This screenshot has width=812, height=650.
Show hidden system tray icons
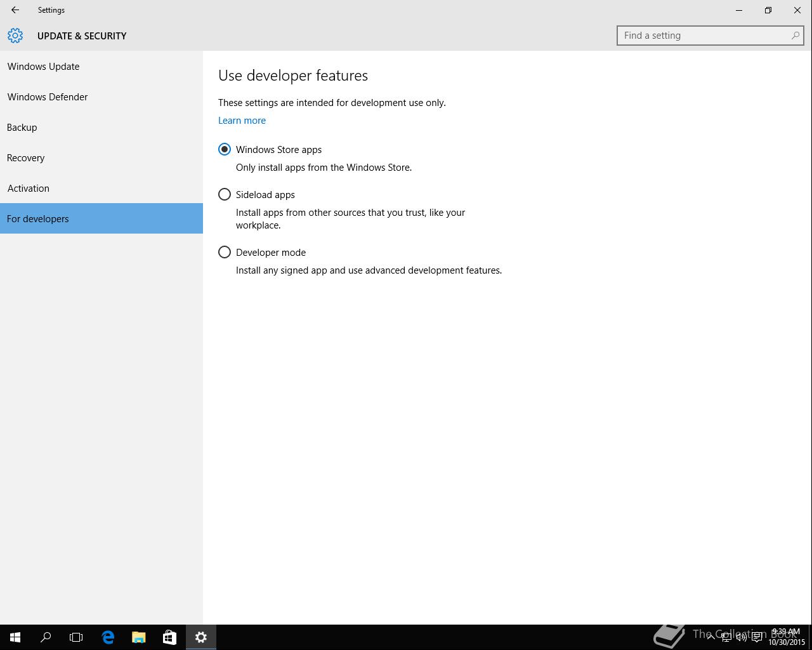[x=710, y=637]
